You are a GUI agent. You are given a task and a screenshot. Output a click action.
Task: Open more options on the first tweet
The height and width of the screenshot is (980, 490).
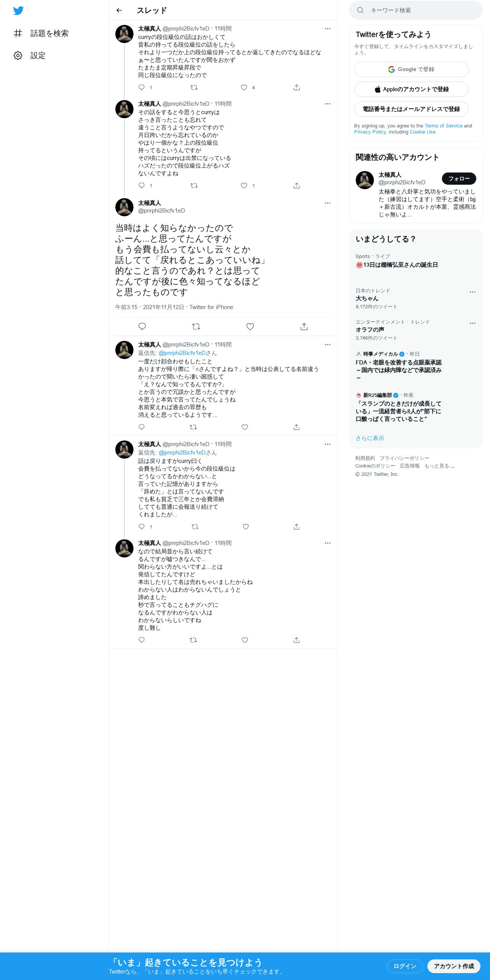pyautogui.click(x=327, y=29)
